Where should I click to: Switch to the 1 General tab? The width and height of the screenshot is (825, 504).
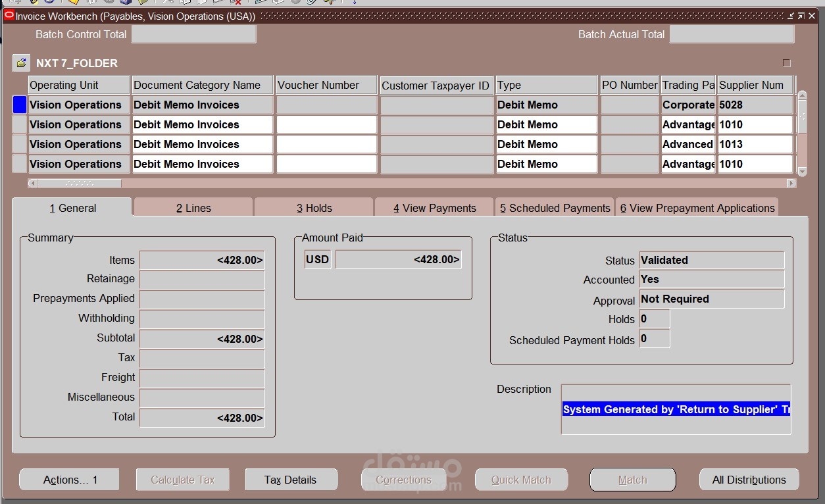pos(72,208)
